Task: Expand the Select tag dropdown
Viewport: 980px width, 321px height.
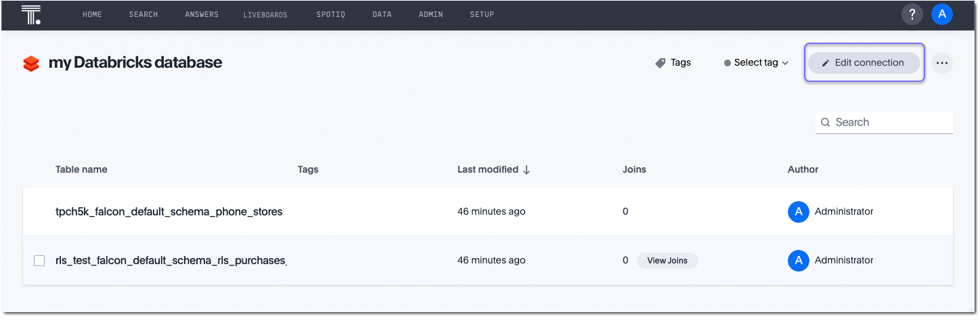Action: pos(756,63)
